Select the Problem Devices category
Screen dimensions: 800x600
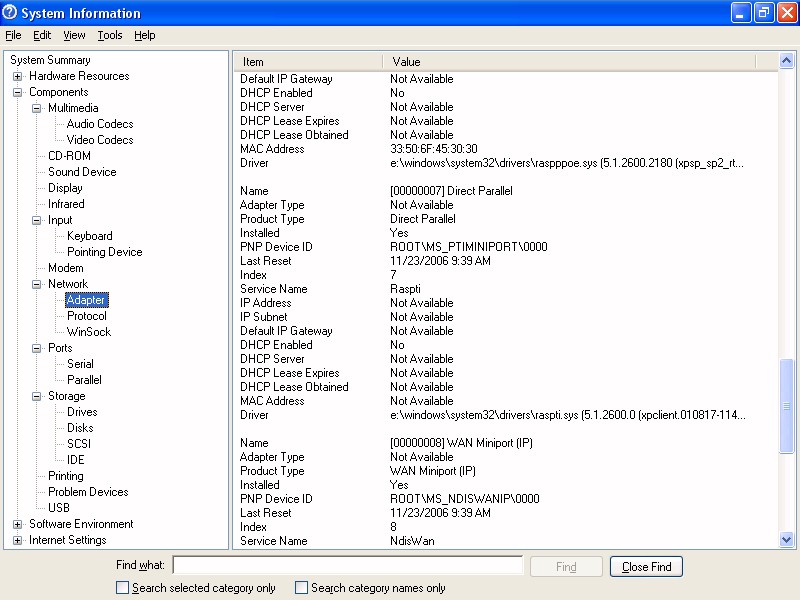88,492
